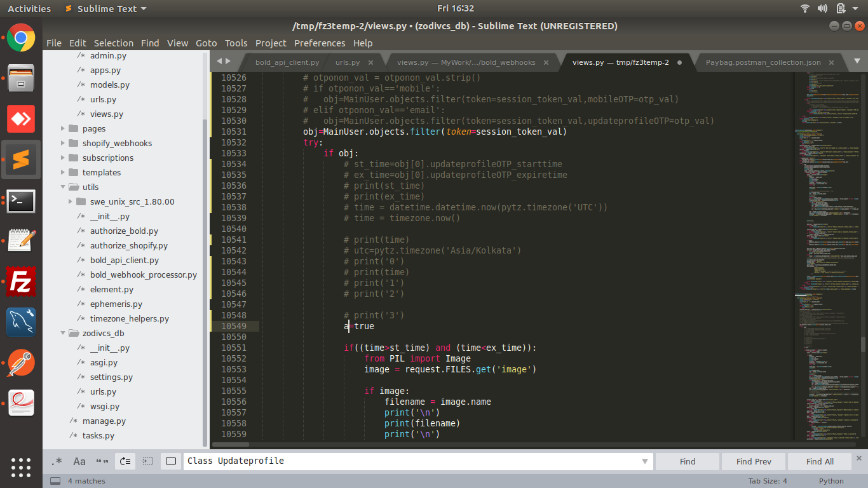The height and width of the screenshot is (488, 868).
Task: Switch to the Paybag.postman_collection.json tab
Action: [763, 62]
